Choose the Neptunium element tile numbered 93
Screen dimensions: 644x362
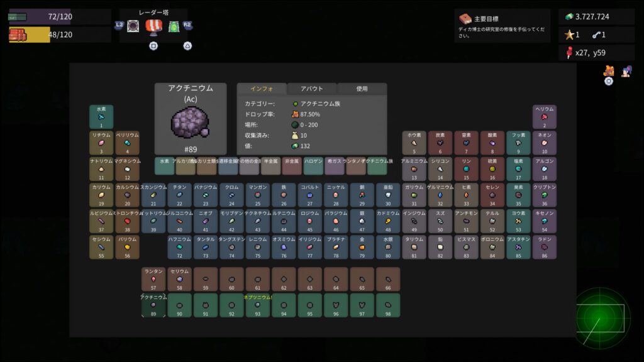pos(257,305)
